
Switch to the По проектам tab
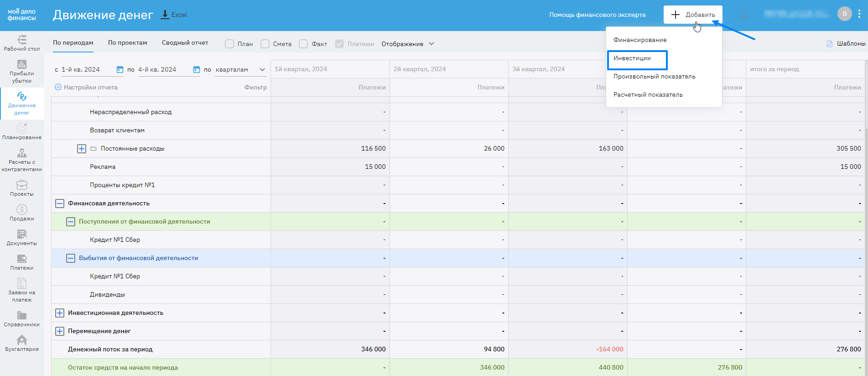tap(127, 43)
